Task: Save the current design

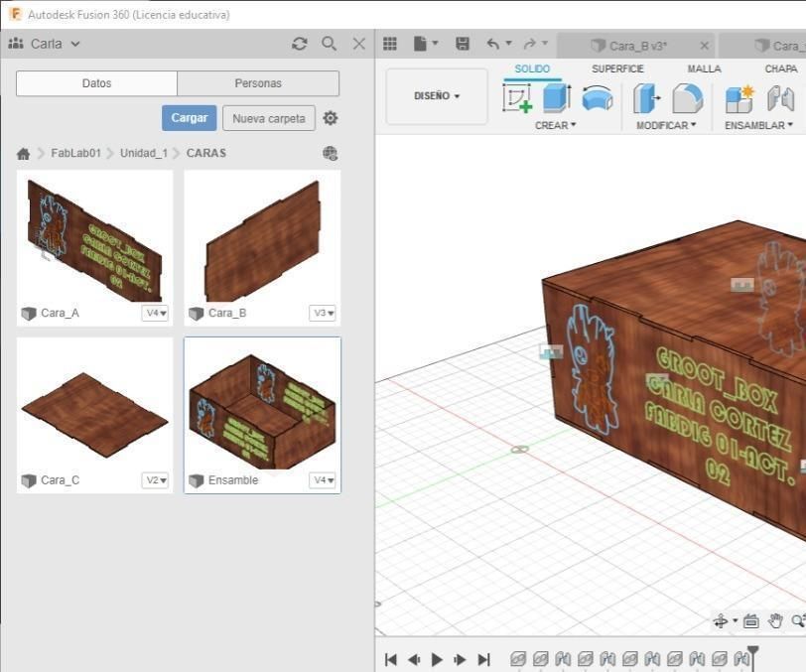Action: click(462, 43)
